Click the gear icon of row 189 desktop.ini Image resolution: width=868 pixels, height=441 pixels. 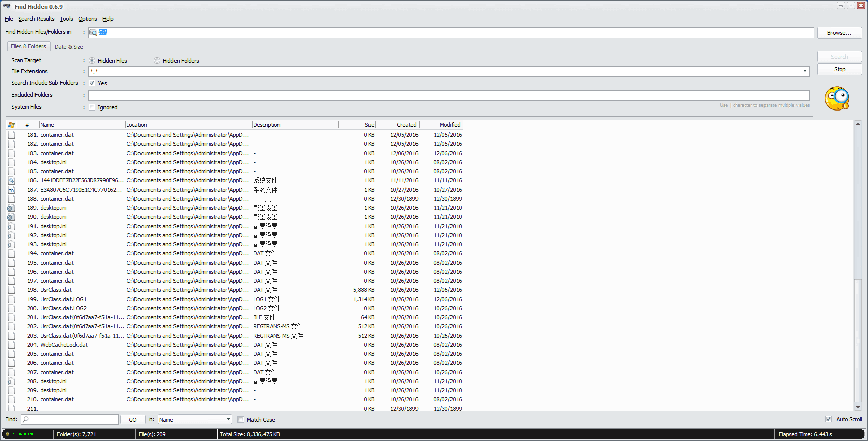point(11,208)
